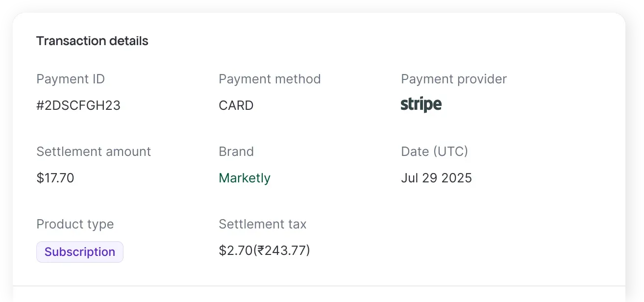Select the payment ID #2DSCFGH23
This screenshot has height=302, width=644.
click(78, 105)
